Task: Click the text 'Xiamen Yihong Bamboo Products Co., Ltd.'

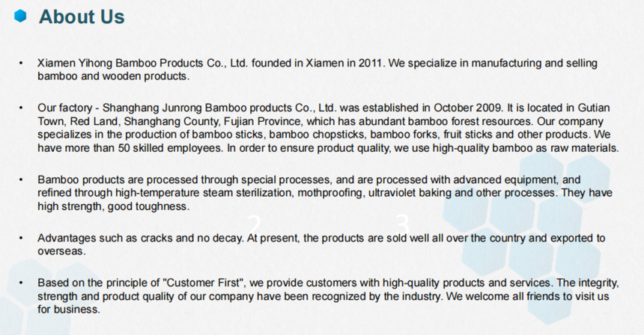Action: 143,63
